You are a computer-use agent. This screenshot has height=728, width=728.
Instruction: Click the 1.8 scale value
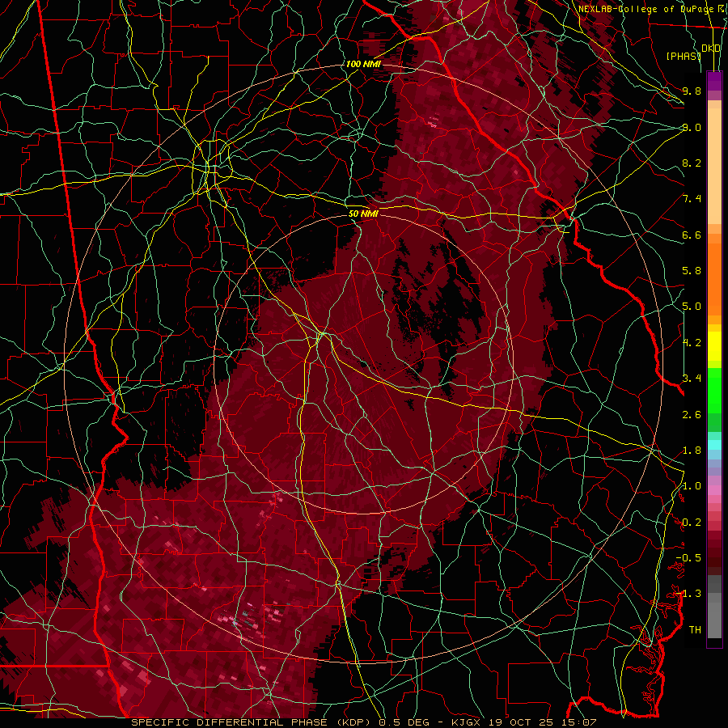tap(692, 451)
